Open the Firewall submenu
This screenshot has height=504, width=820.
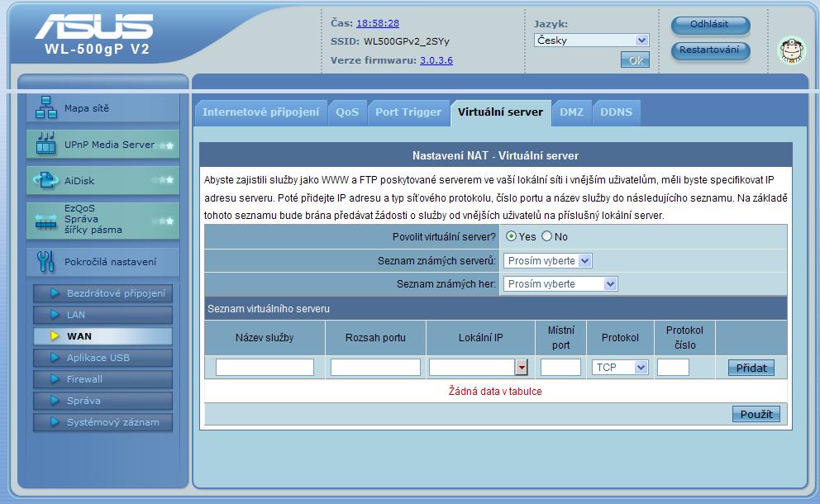click(103, 379)
